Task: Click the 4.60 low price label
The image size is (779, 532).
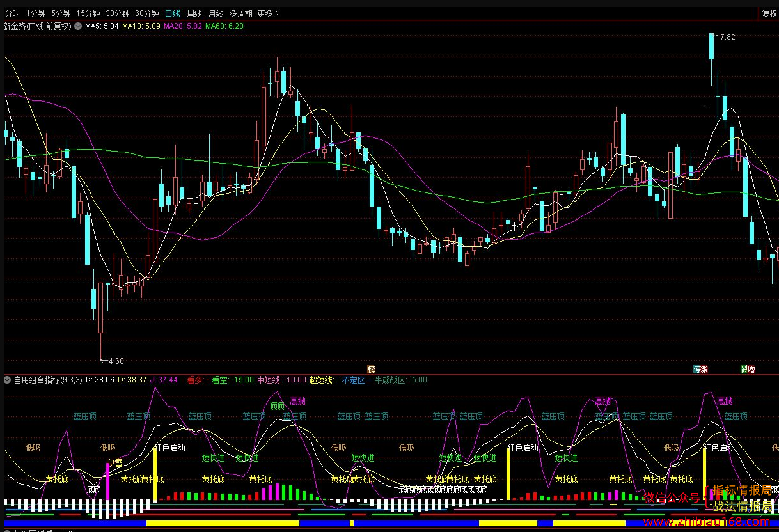Action: (x=116, y=361)
